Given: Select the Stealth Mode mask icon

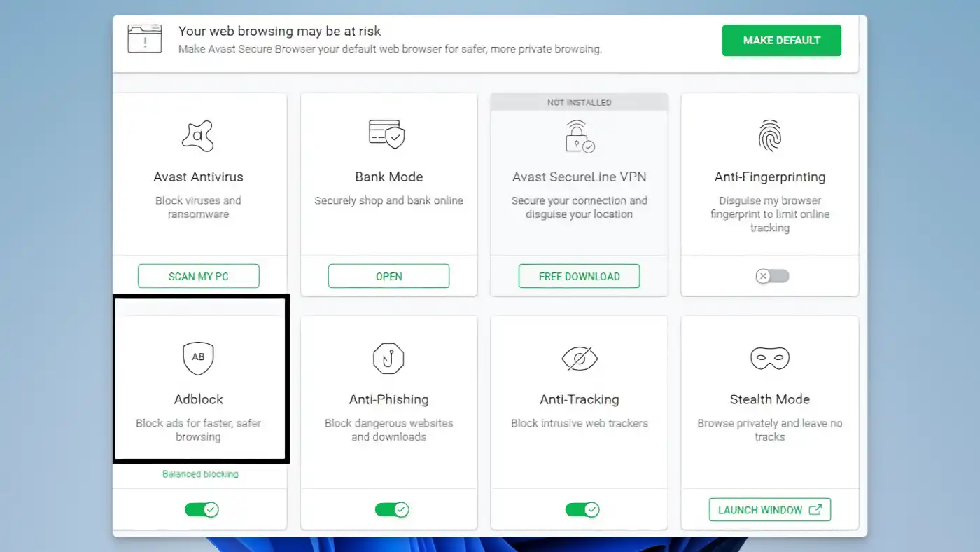Looking at the screenshot, I should [769, 358].
